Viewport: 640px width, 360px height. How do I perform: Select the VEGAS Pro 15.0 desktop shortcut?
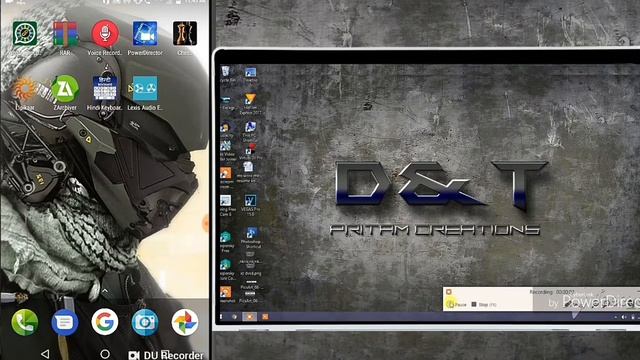click(250, 205)
